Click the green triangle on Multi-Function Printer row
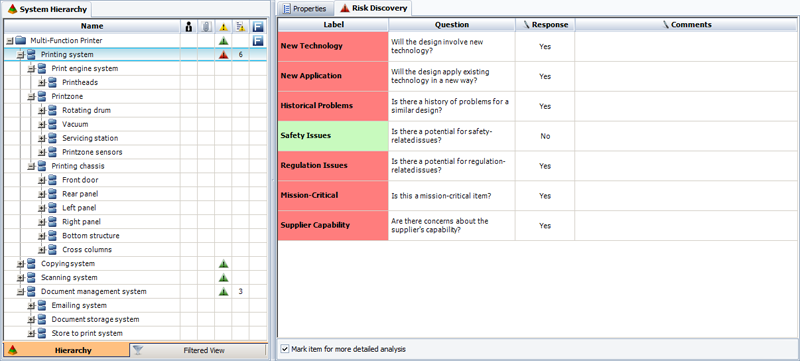This screenshot has width=800, height=361. [223, 41]
